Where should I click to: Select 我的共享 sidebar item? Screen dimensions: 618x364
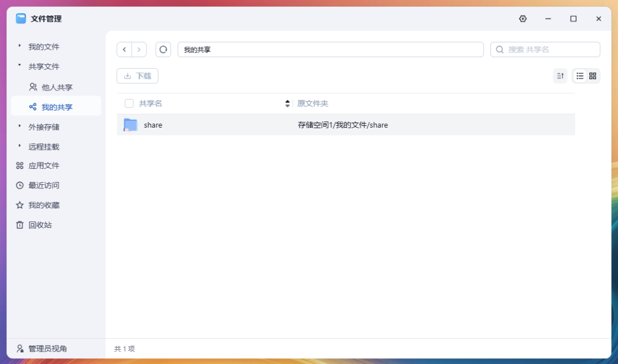(56, 106)
